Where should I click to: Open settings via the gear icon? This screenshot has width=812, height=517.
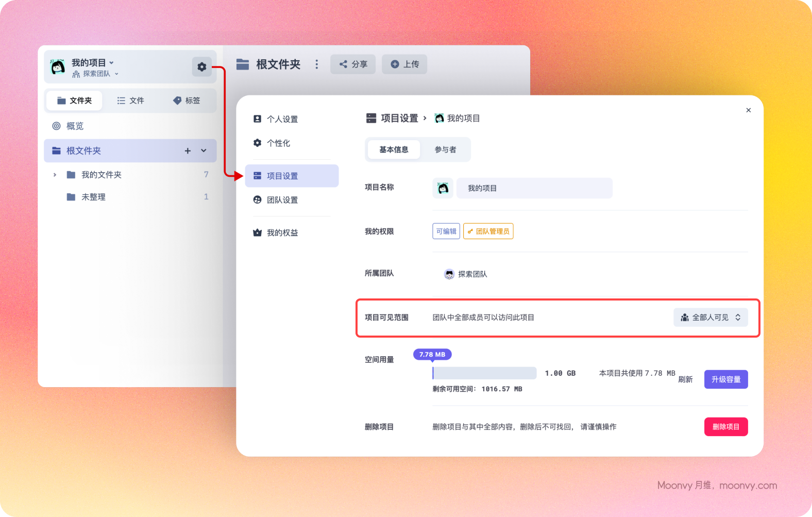[202, 66]
